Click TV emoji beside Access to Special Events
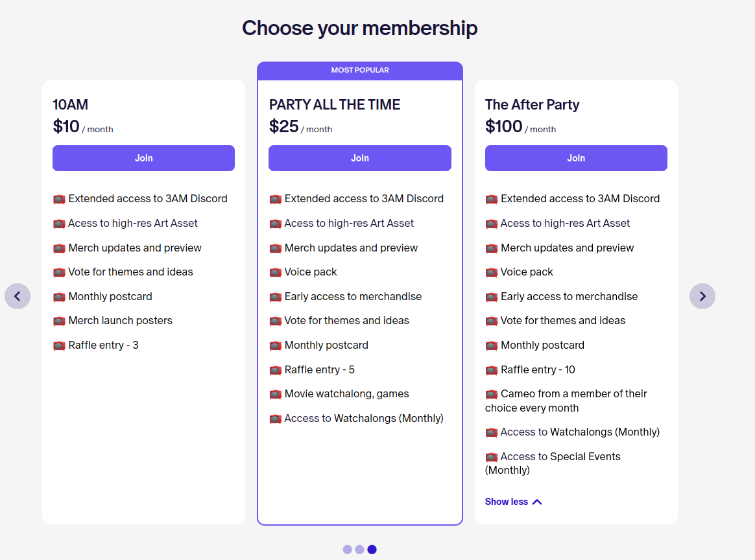The image size is (755, 560). 492,457
